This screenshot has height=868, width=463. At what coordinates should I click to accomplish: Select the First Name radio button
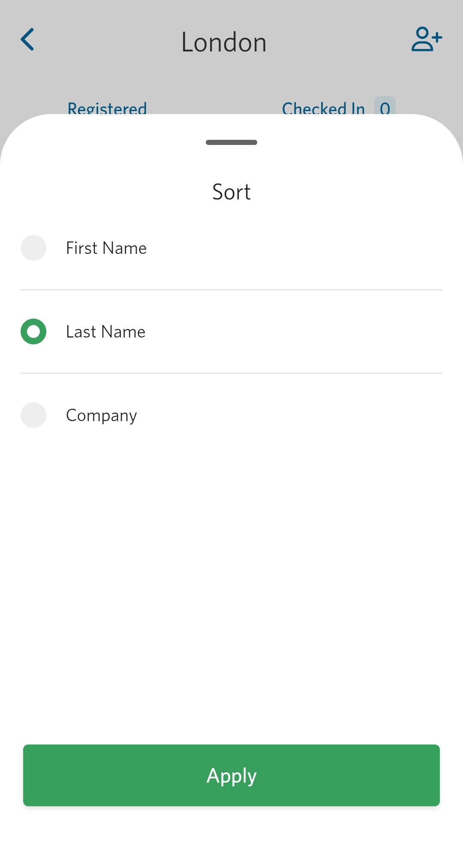tap(33, 248)
